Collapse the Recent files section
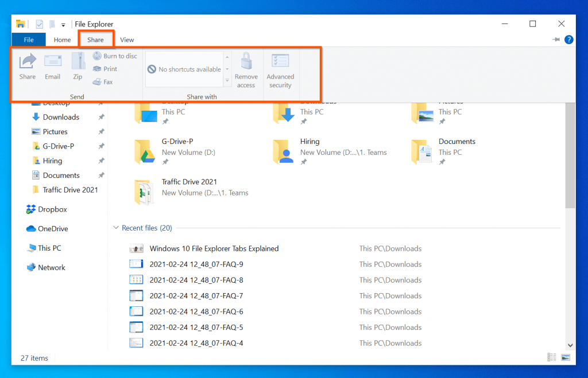The width and height of the screenshot is (588, 378). pyautogui.click(x=116, y=228)
